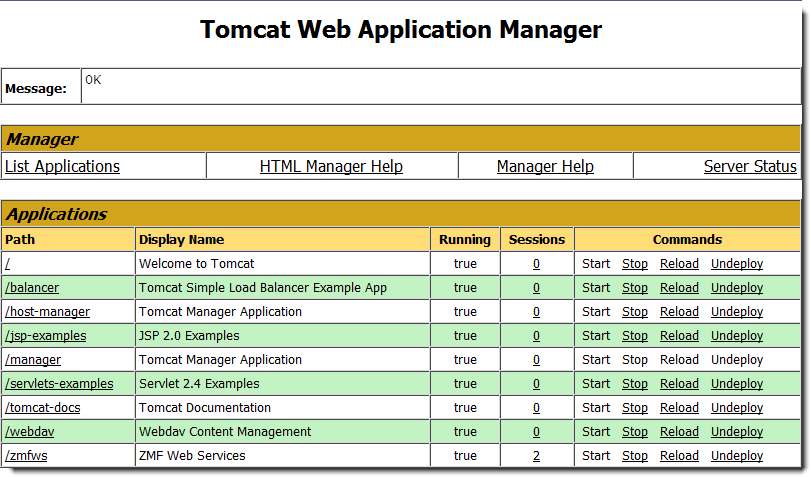Click the Start text in the /zmfws row
811x477 pixels.
(596, 456)
